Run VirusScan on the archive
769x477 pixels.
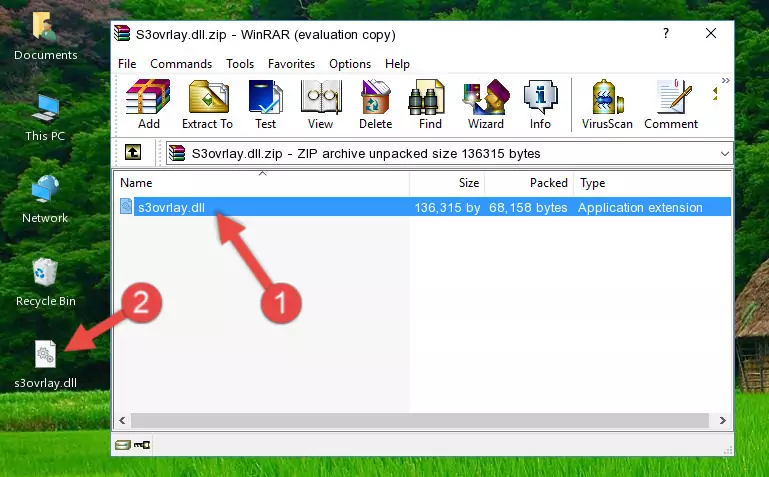click(607, 104)
